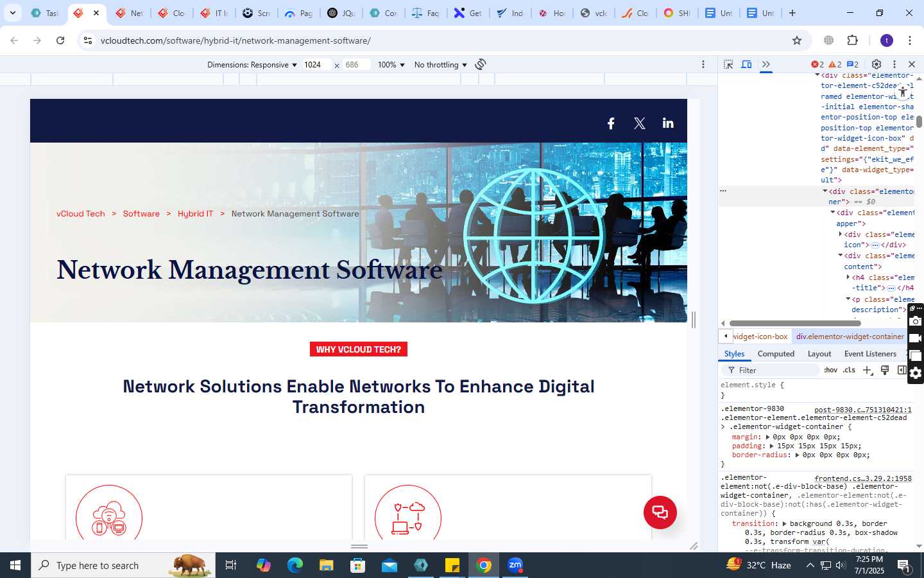Switch to the Computed tab
Viewport: 924px width, 578px height.
coord(776,354)
